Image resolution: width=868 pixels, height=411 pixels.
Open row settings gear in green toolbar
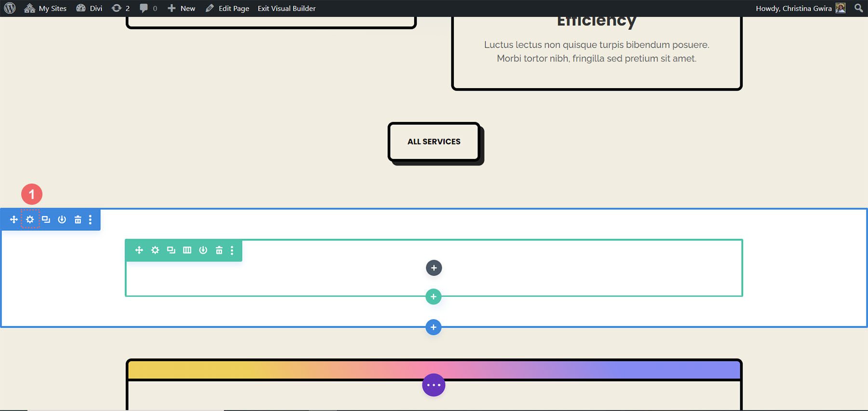point(155,250)
